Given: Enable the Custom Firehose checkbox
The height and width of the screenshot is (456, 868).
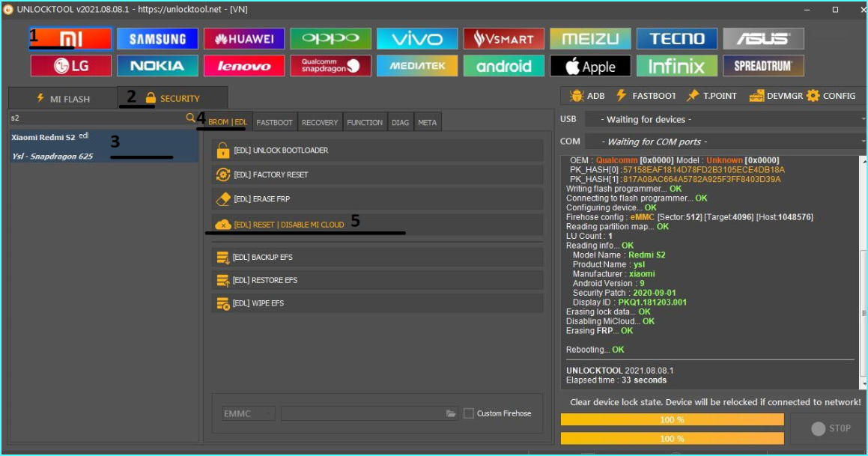Looking at the screenshot, I should point(469,413).
